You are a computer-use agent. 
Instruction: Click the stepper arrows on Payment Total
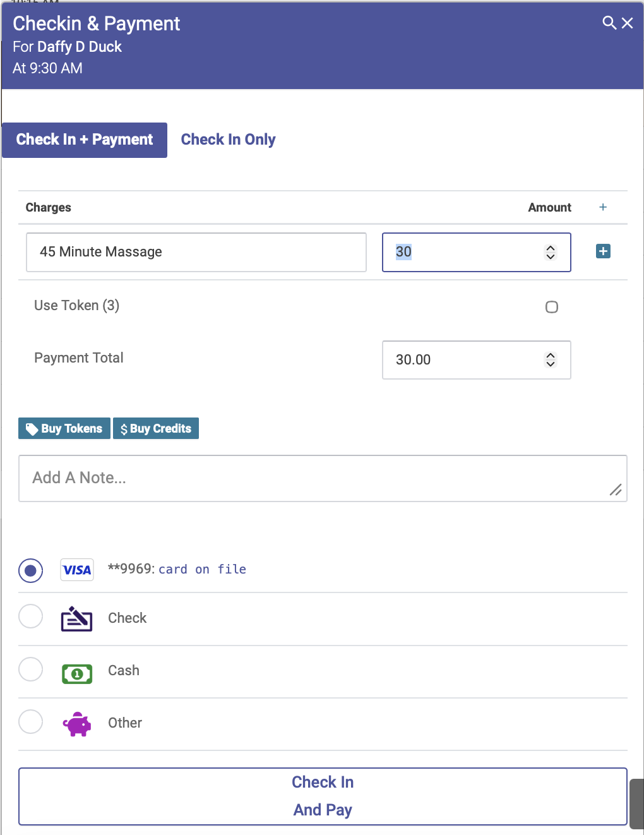click(551, 360)
